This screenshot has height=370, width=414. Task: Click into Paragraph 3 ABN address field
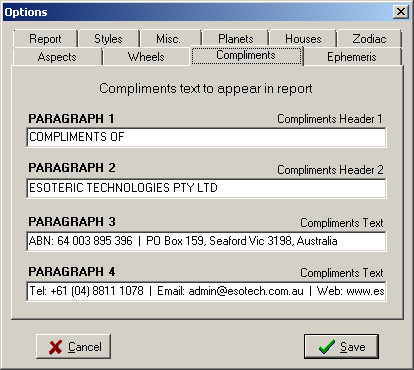click(206, 241)
